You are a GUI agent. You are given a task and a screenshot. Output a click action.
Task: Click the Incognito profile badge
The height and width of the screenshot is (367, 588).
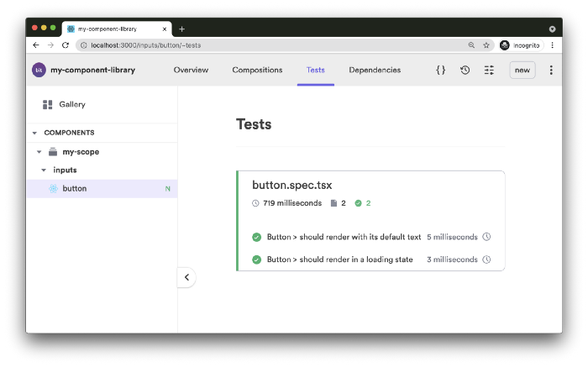click(x=521, y=45)
